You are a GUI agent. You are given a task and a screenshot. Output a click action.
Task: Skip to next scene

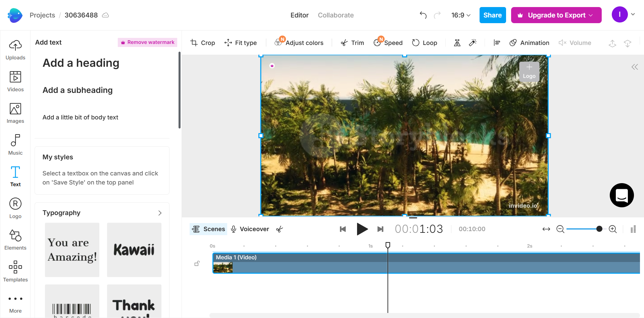380,229
